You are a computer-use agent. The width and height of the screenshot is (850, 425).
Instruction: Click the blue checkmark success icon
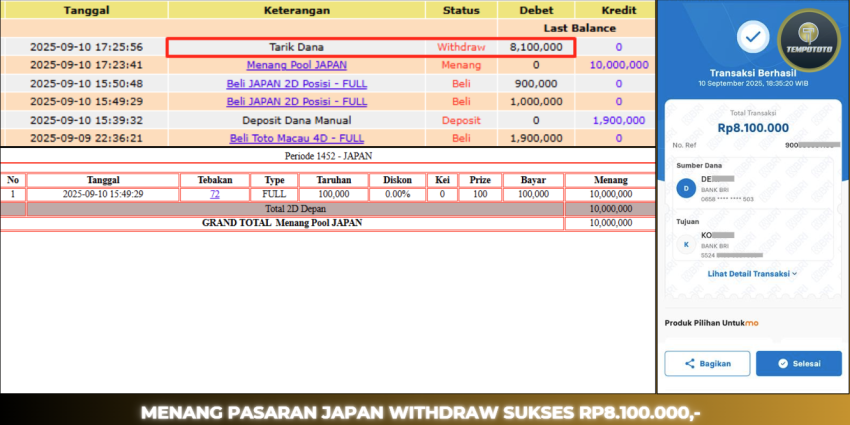(752, 37)
